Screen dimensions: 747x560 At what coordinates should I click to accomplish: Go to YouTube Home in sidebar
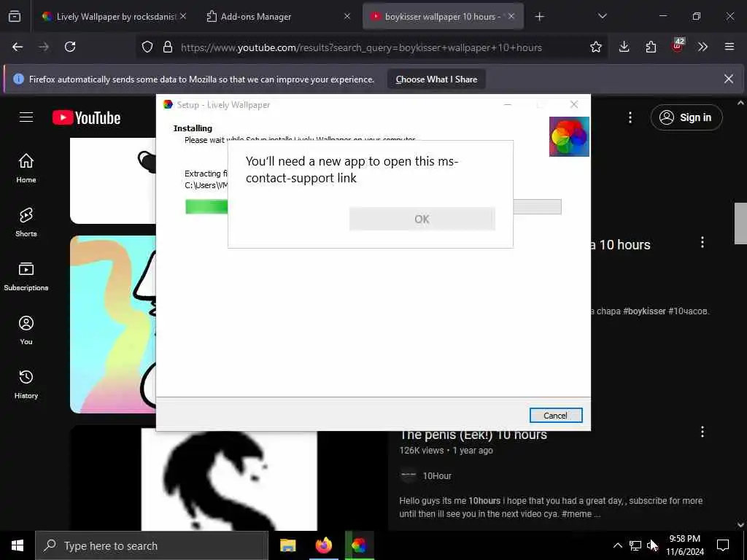pos(26,168)
